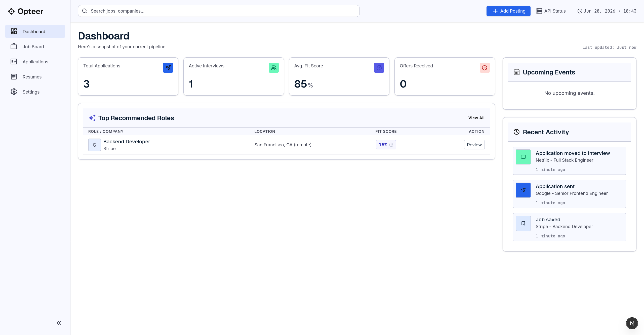Open Settings from the sidebar

tap(35, 92)
